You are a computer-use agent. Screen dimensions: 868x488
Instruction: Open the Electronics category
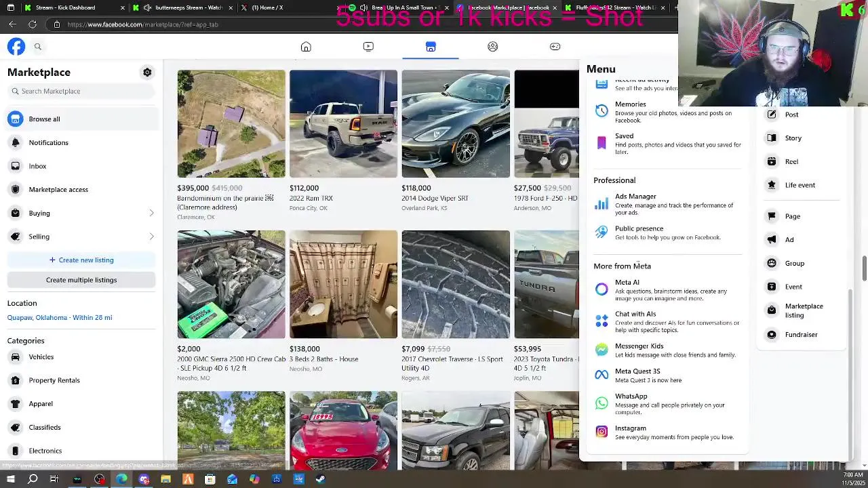[x=81, y=451]
